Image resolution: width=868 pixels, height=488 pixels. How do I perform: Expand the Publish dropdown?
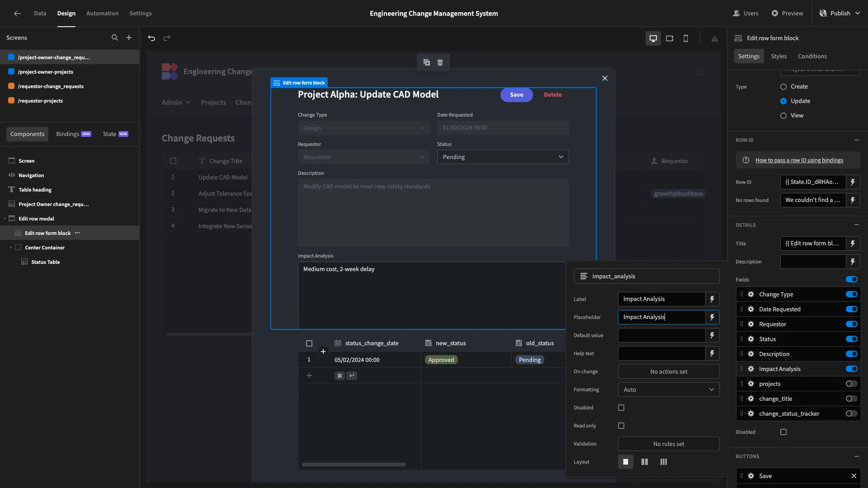coord(858,14)
